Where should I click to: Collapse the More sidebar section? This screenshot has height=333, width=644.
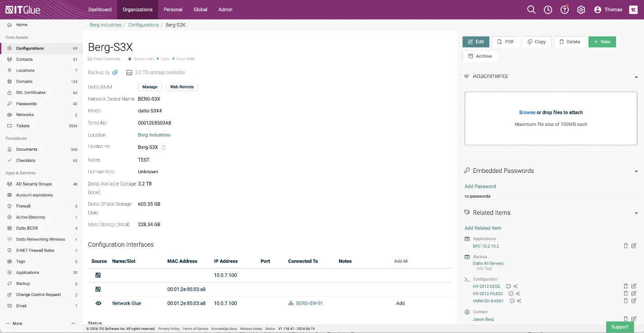pyautogui.click(x=73, y=324)
